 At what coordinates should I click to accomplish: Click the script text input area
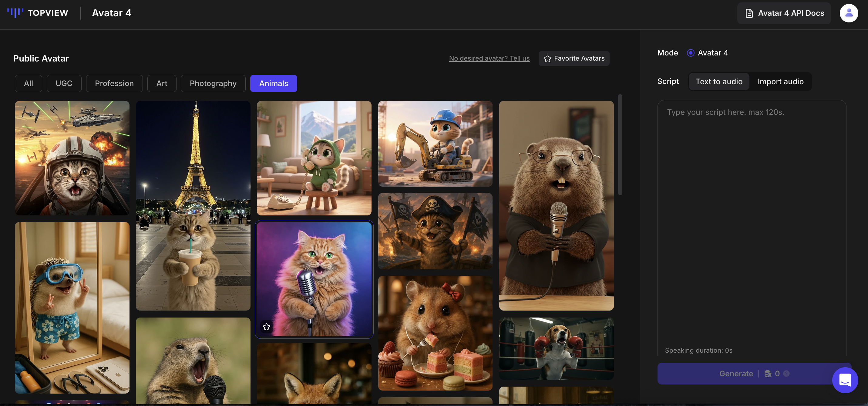pos(752,222)
